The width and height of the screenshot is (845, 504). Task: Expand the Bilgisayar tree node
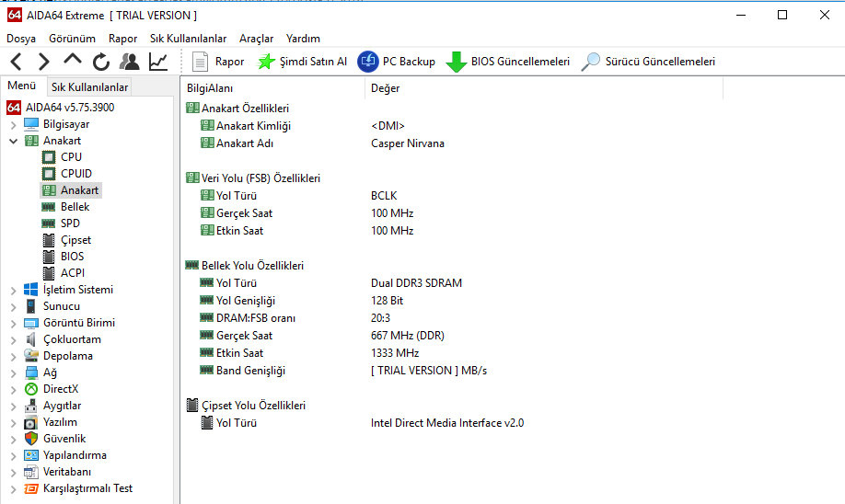[14, 125]
